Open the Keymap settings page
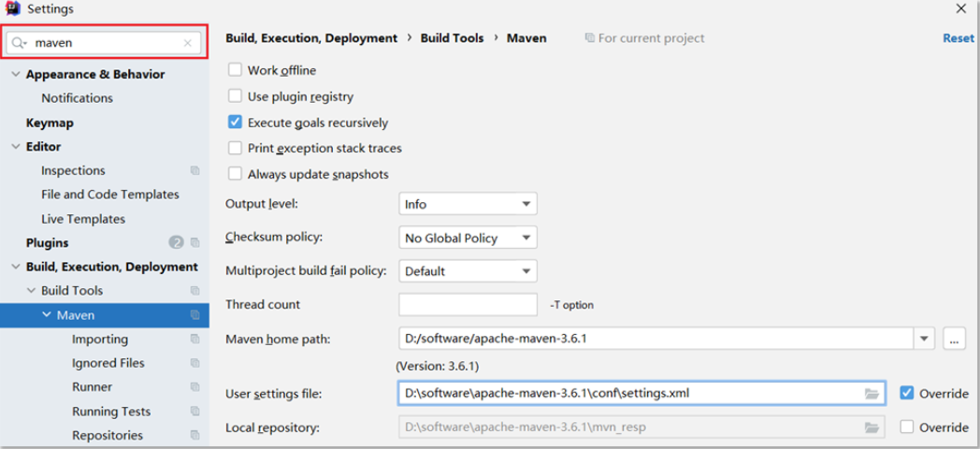This screenshot has width=980, height=449. point(50,123)
